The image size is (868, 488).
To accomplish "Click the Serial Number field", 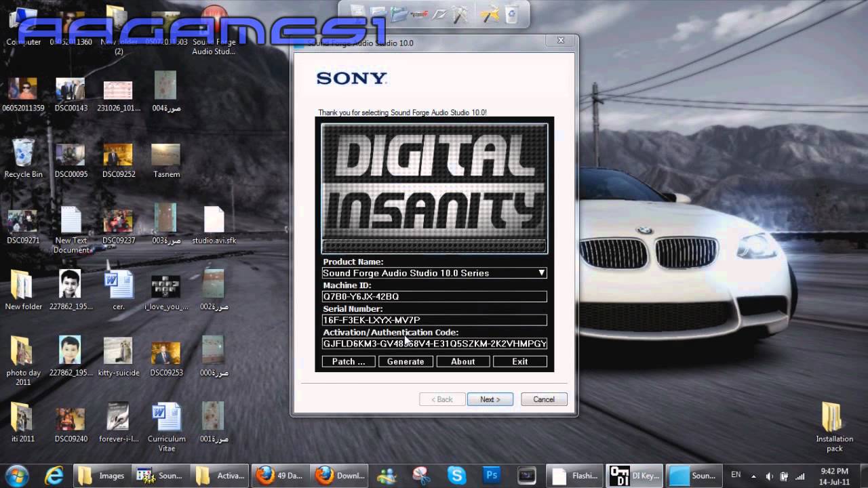I will coord(434,320).
